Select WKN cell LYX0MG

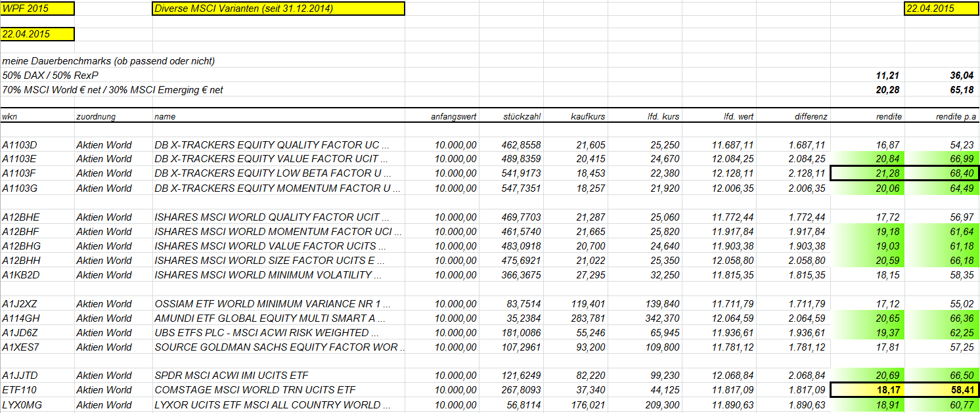coord(22,404)
